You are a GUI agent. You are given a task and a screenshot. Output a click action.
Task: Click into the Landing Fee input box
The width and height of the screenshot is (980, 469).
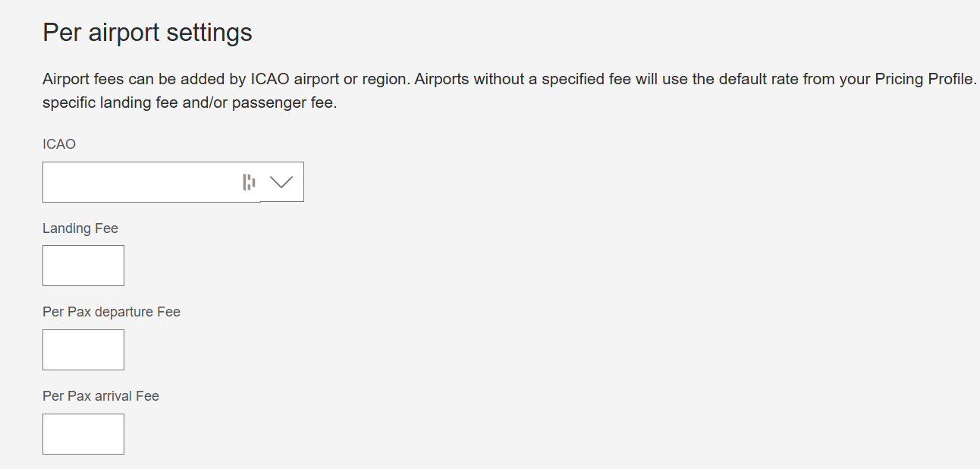(83, 266)
